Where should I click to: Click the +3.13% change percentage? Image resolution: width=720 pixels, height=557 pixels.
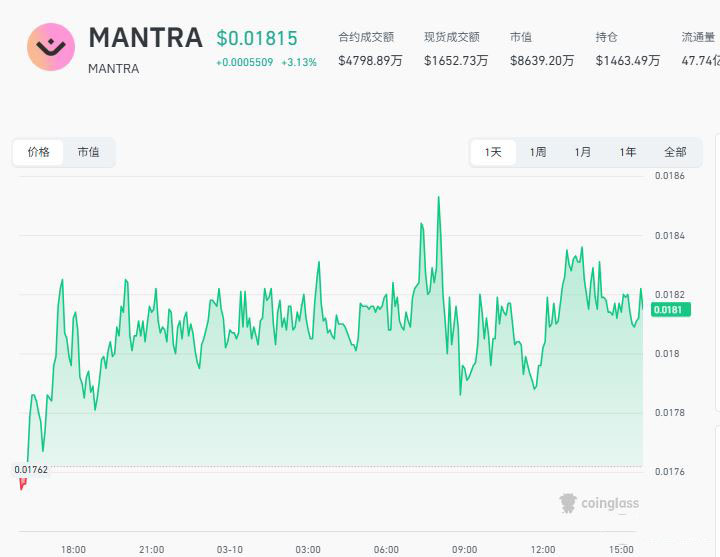pos(299,62)
